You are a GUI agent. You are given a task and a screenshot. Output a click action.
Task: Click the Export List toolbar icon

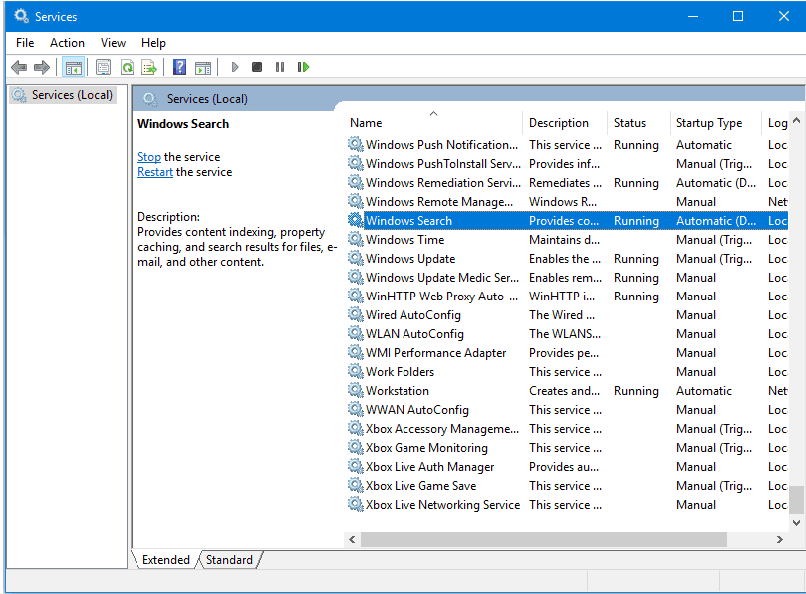point(149,67)
